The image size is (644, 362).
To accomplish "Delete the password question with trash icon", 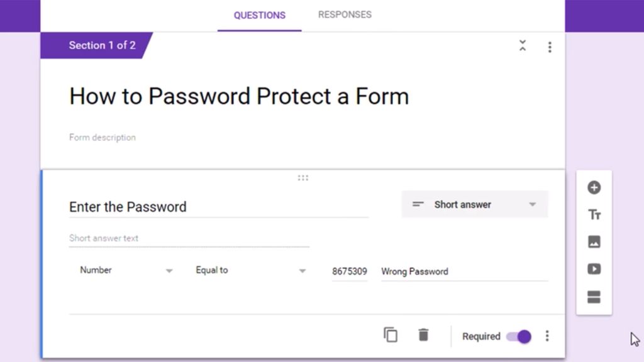I will (424, 335).
